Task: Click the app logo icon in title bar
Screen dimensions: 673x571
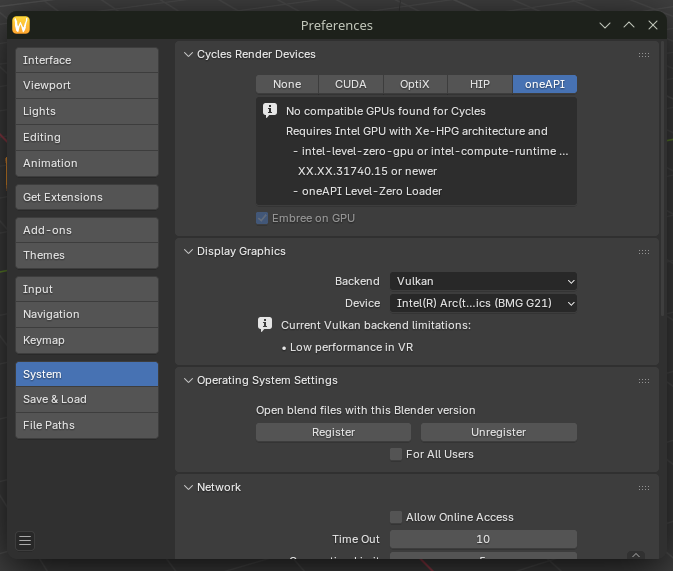Action: 22,25
